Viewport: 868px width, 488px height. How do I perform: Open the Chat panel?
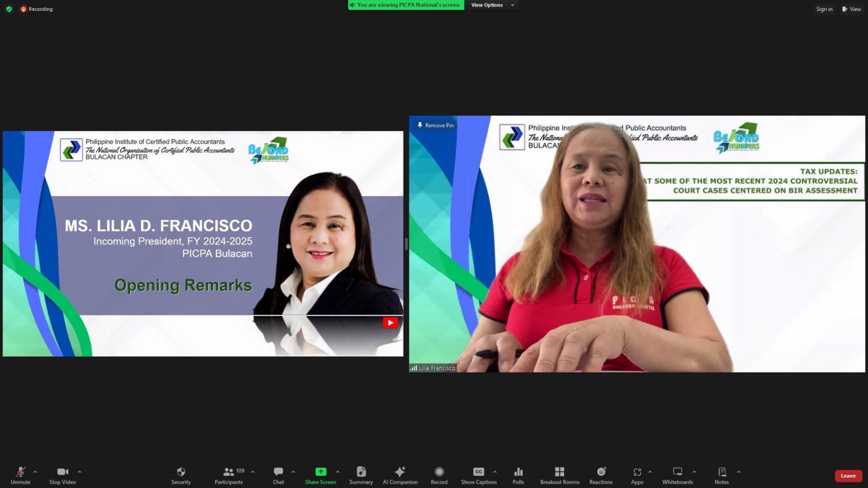tap(278, 475)
